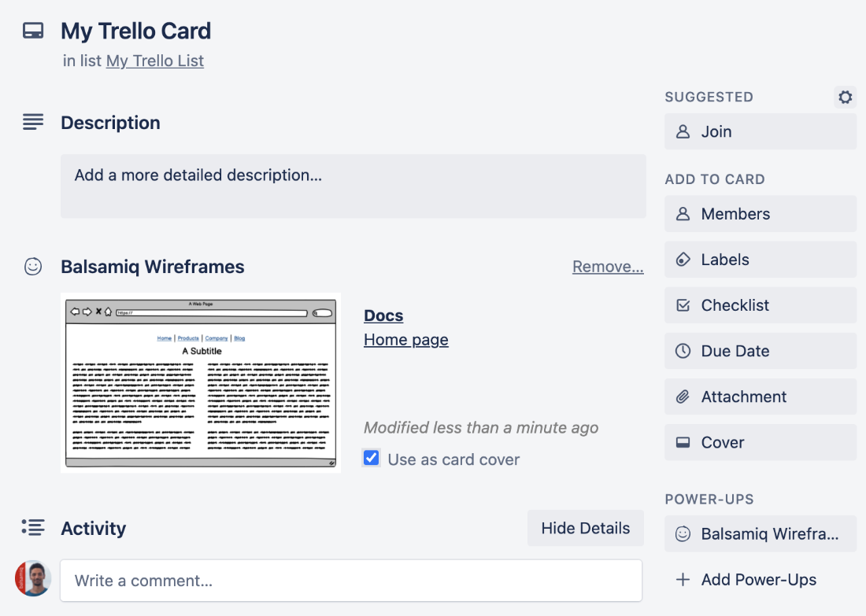Click the Description section icon
866x616 pixels.
32,122
